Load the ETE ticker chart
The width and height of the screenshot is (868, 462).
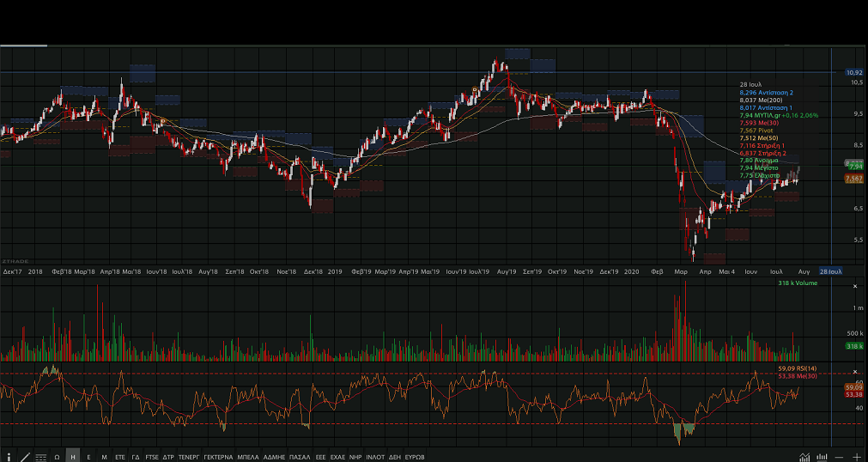(x=120, y=457)
